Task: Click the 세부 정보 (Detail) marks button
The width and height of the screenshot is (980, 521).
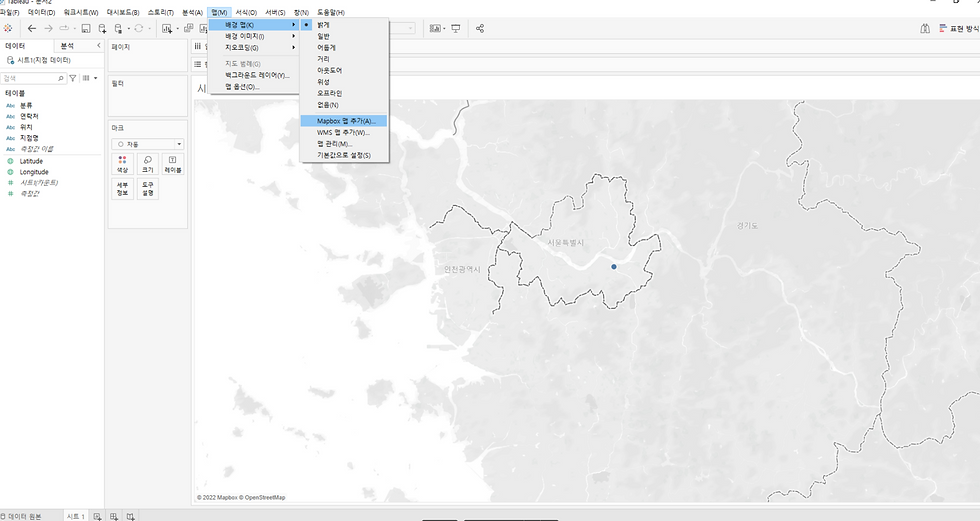Action: point(122,189)
